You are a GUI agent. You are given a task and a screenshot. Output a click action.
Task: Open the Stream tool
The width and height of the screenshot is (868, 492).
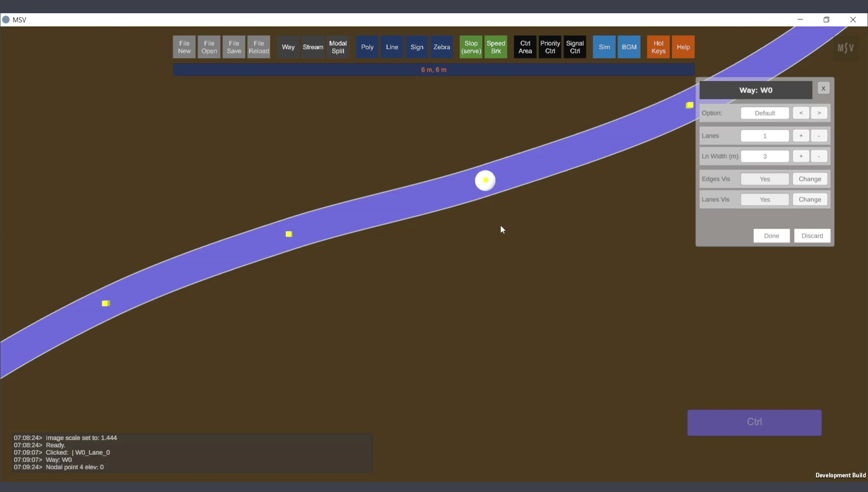click(x=313, y=47)
